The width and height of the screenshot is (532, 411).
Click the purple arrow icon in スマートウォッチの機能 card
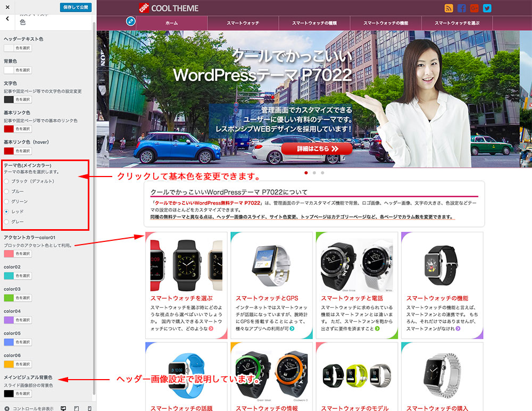point(458,329)
